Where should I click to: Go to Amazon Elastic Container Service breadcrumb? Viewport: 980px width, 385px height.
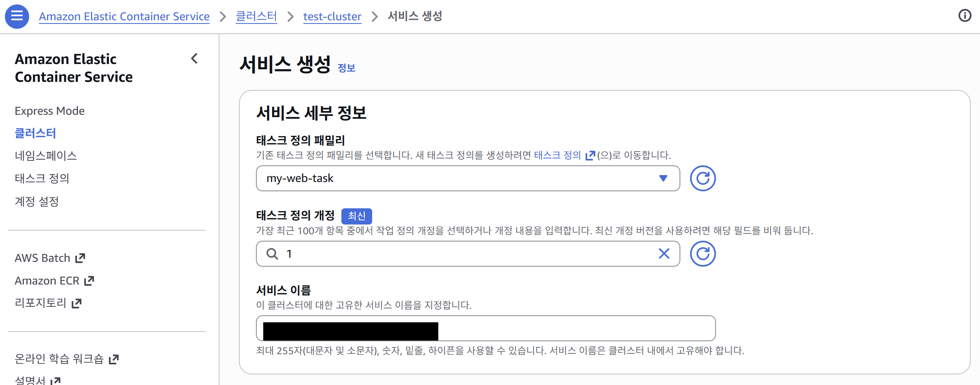124,16
